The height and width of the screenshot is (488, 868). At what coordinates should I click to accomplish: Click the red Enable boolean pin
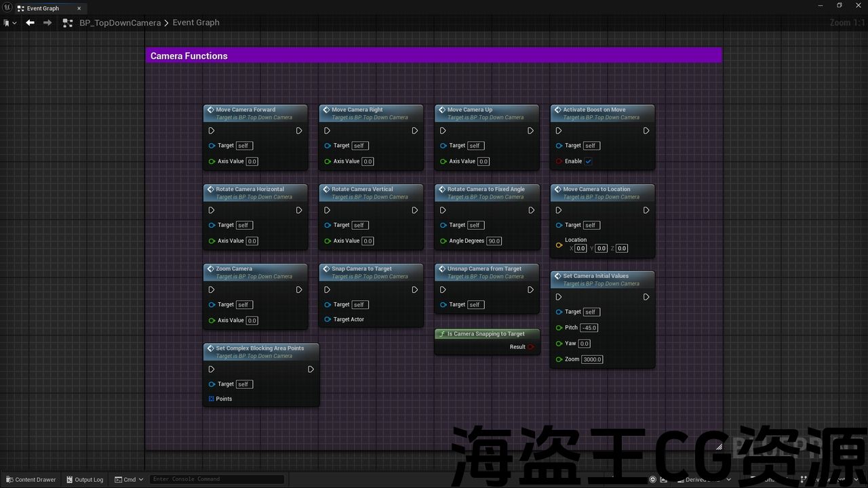click(559, 161)
